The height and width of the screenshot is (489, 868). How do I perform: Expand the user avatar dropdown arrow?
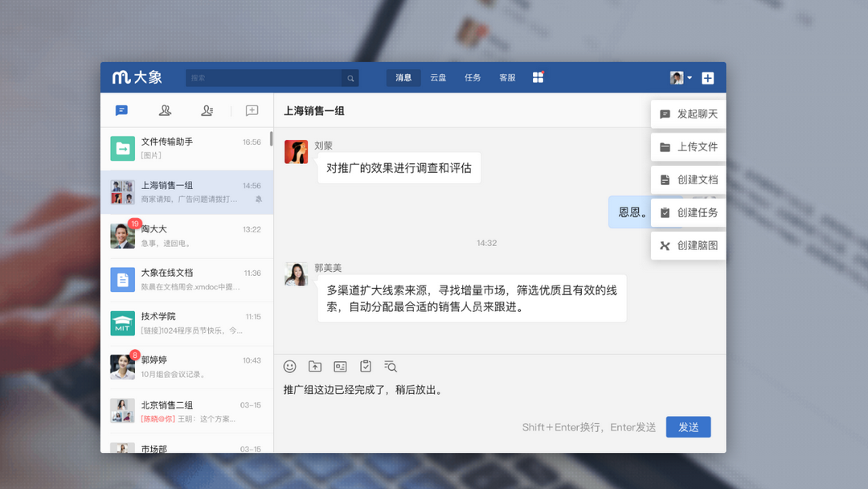pyautogui.click(x=690, y=78)
